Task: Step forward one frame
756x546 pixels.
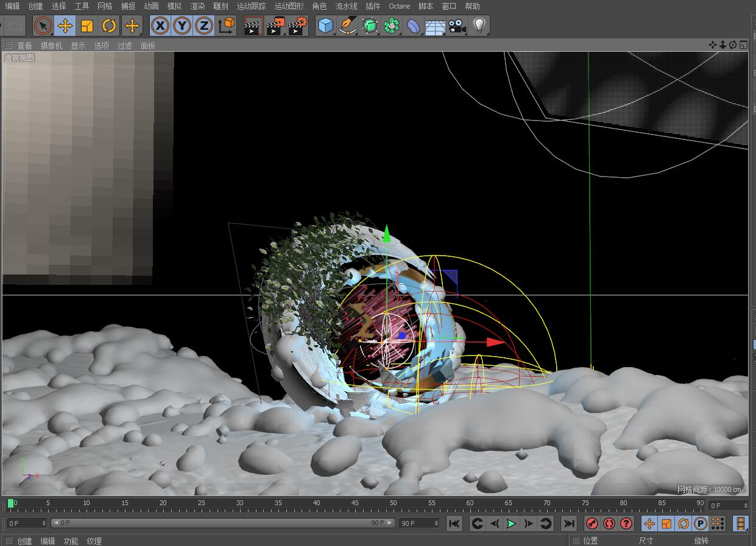Action: coord(529,523)
